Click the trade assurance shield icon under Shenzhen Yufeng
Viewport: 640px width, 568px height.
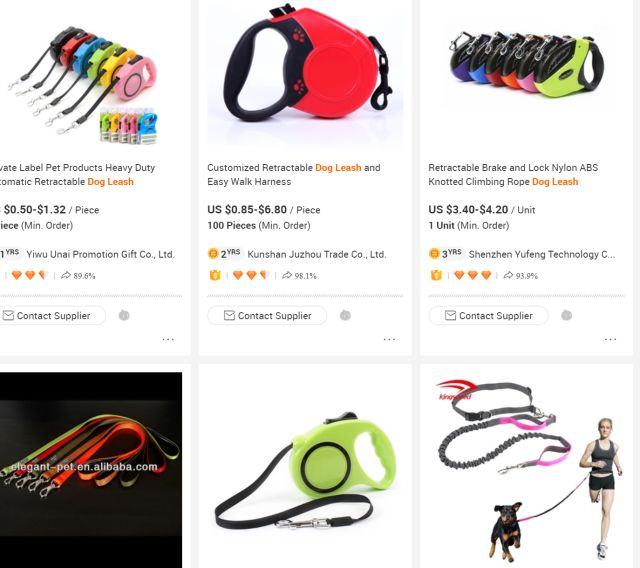click(x=436, y=275)
